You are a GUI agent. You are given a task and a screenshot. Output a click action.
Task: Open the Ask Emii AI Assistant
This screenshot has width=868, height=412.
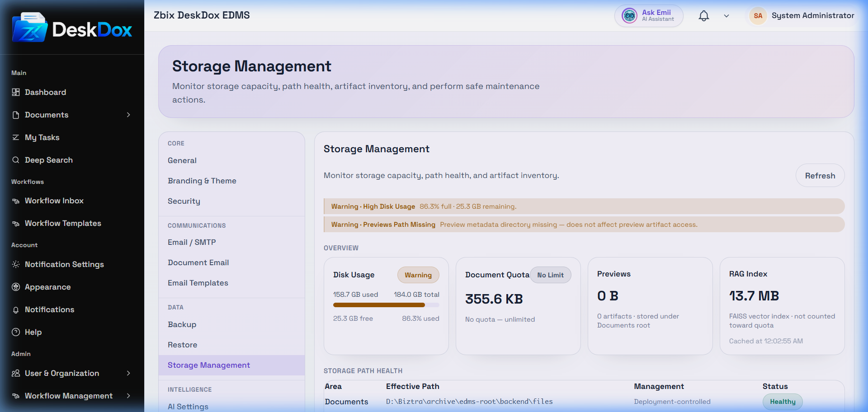[649, 16]
